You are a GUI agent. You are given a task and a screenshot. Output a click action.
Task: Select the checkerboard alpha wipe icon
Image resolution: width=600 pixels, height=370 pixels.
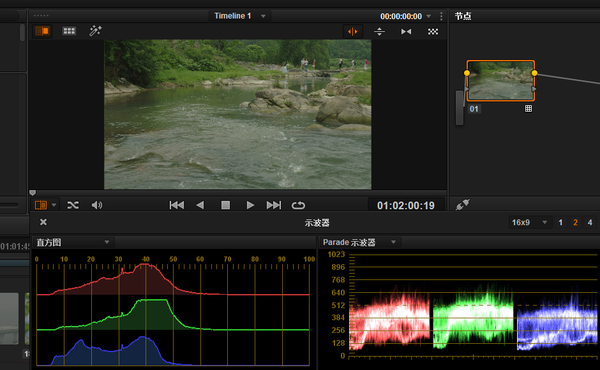pyautogui.click(x=433, y=31)
